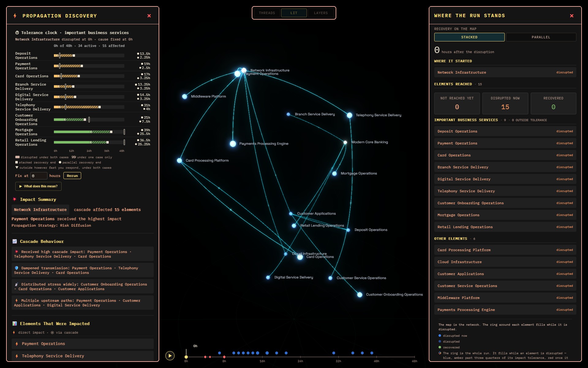Close the Propagation Discovery panel
Viewport: 588px width, 368px height.
click(149, 16)
